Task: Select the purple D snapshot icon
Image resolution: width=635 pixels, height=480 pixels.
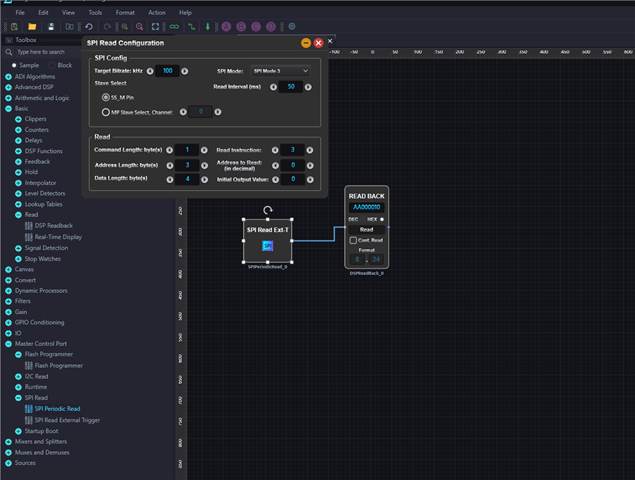Action: coord(271,27)
